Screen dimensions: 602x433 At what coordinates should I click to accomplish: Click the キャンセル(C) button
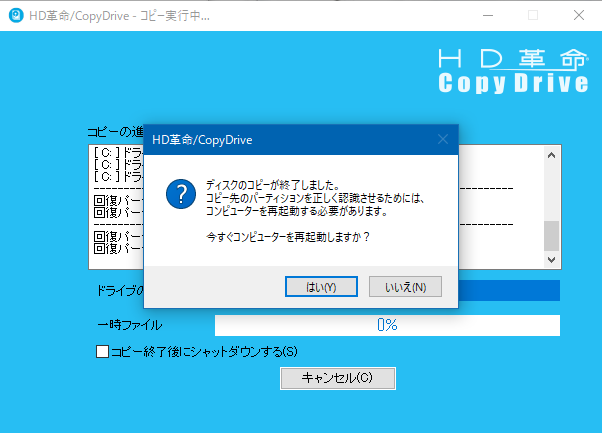pyautogui.click(x=338, y=378)
